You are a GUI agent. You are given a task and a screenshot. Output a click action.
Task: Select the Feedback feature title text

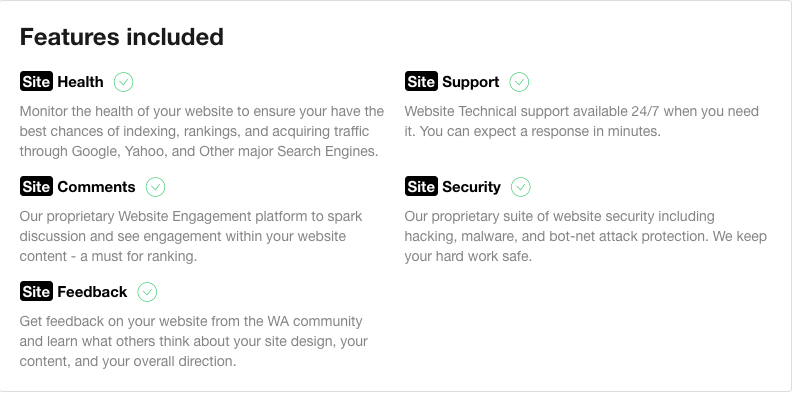tap(92, 292)
